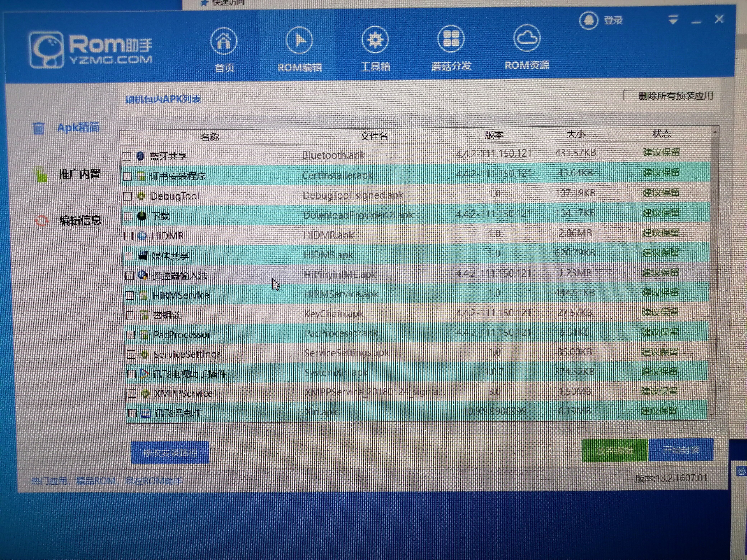Sort by 大小 column header

576,134
